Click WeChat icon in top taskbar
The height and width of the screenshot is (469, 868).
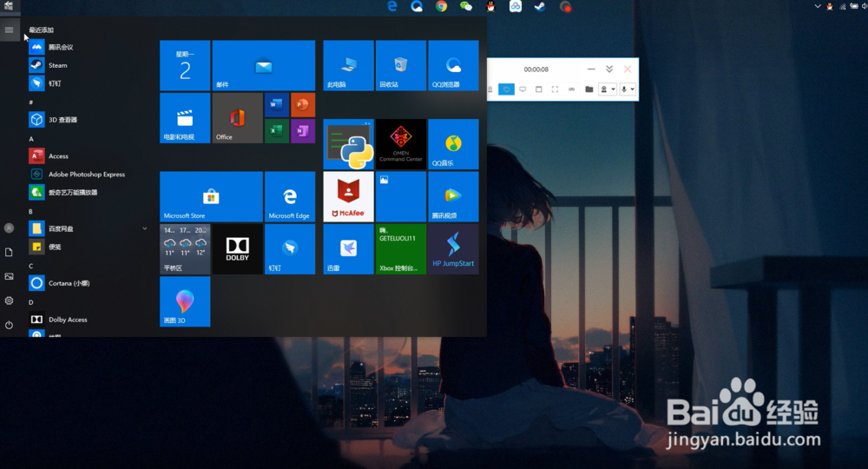[466, 6]
